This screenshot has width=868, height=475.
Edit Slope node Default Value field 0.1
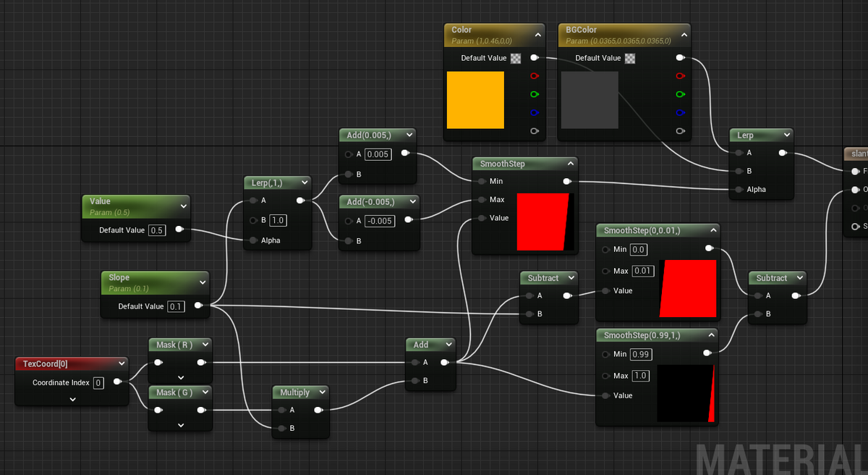pos(176,306)
